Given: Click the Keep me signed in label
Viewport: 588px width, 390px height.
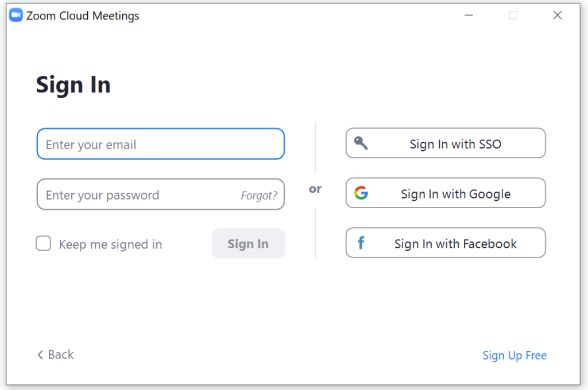Looking at the screenshot, I should tap(111, 244).
